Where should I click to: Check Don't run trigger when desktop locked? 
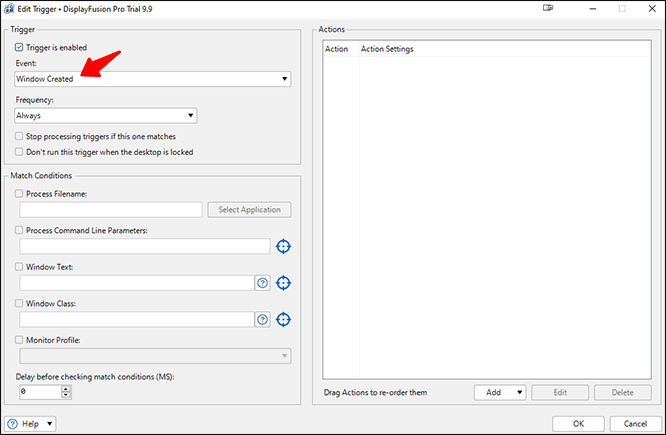click(19, 152)
